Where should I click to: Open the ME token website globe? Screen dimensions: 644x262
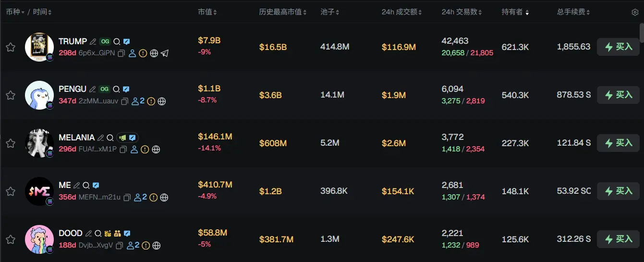[x=164, y=198]
